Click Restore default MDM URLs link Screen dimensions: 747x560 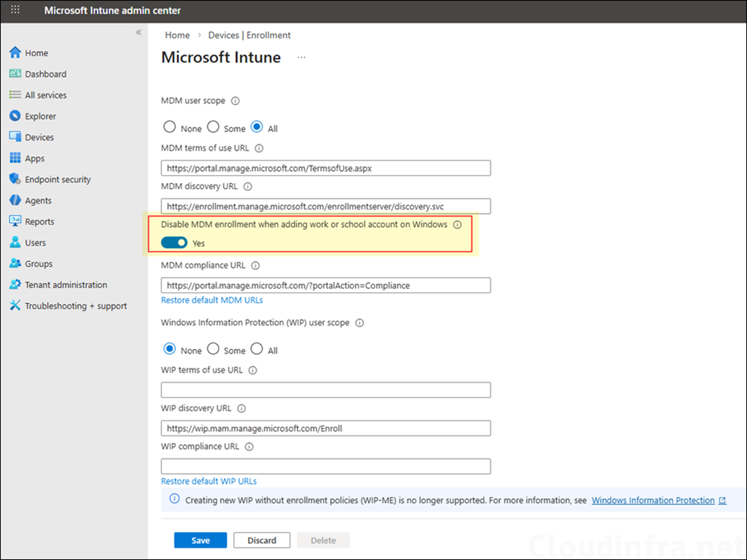point(212,300)
